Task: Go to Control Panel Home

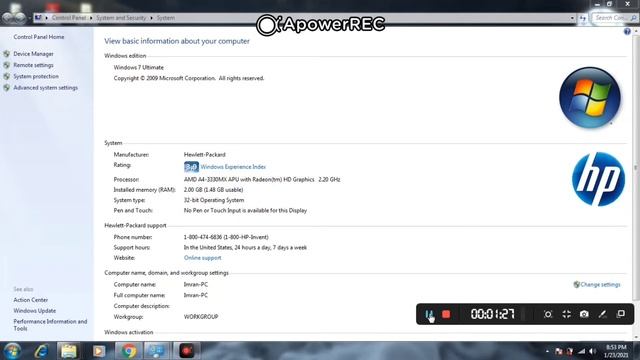Action: coord(39,37)
